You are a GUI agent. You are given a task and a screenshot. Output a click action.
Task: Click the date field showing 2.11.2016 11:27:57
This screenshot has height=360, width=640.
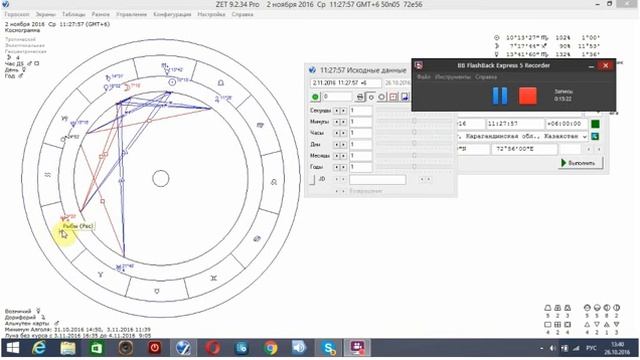coord(346,83)
